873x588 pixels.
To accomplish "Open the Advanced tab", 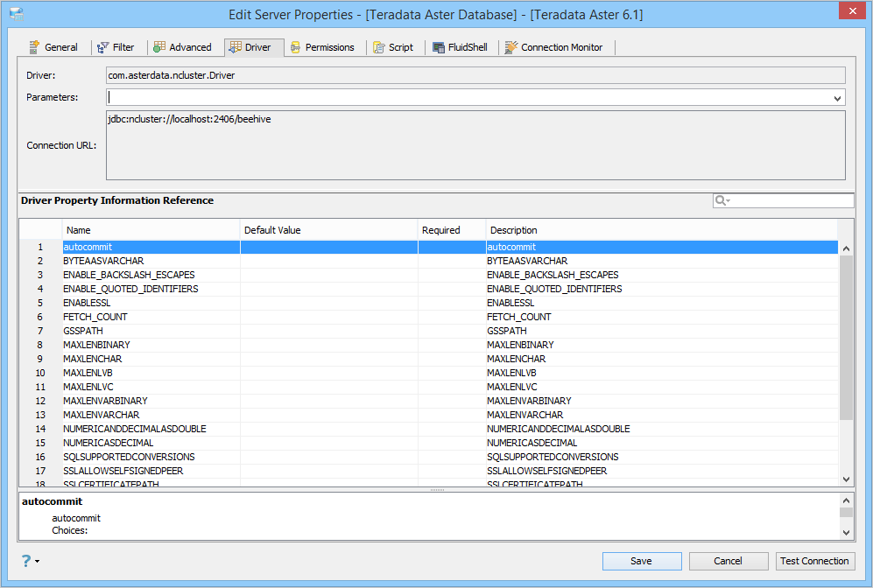I will coord(183,48).
